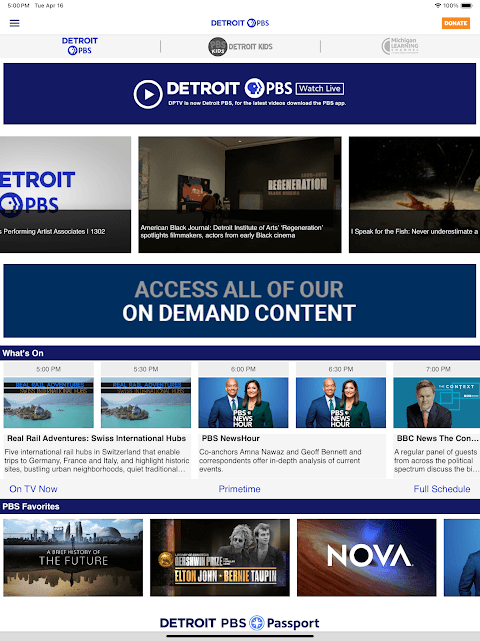This screenshot has width=480, height=641.
Task: Tap the Watch Live label
Action: tap(320, 88)
